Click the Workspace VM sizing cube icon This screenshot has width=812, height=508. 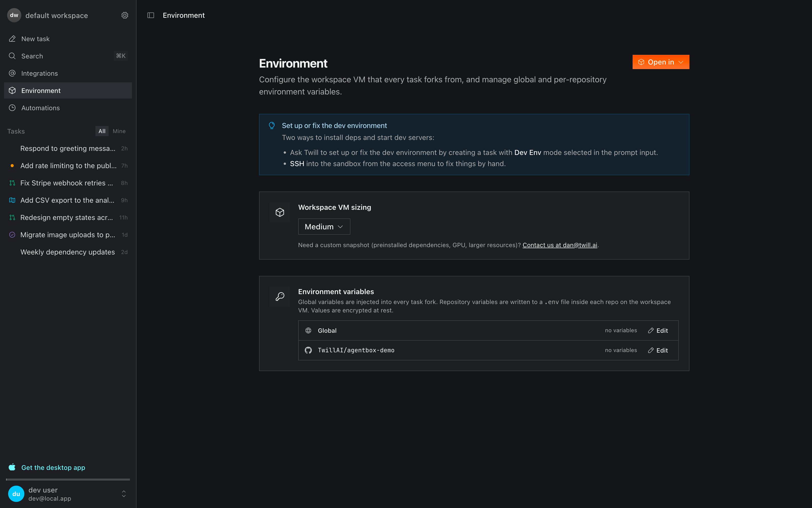(x=280, y=212)
